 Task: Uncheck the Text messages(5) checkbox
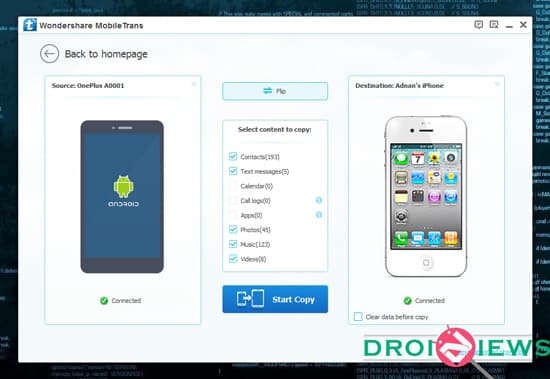233,171
